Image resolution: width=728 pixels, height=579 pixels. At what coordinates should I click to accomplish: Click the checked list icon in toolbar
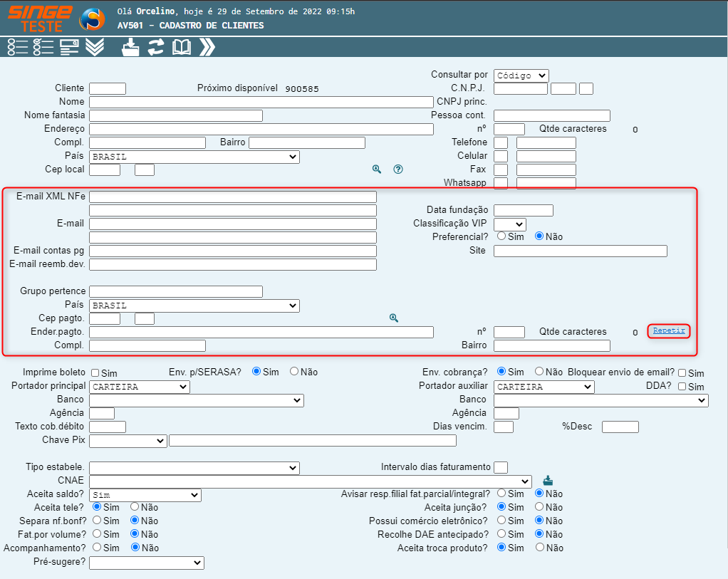coord(43,47)
